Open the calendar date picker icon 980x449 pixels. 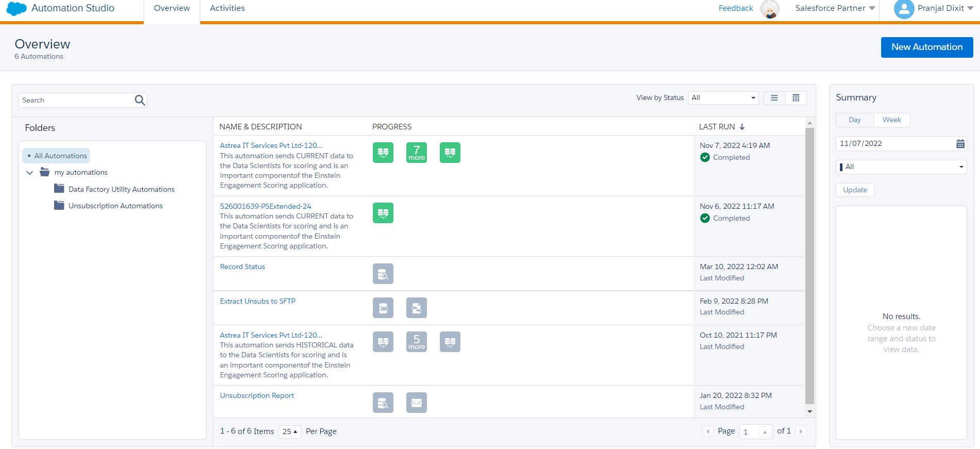click(x=960, y=144)
